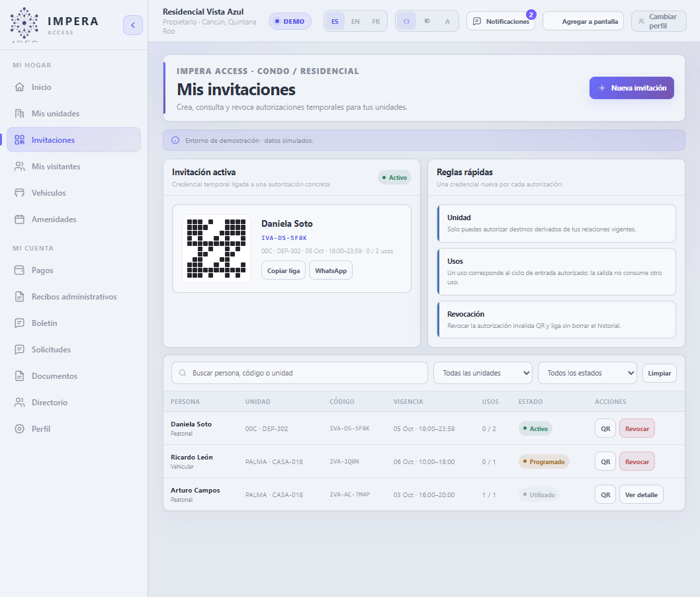Screen dimensions: 700x597
Task: Navigate to Directorio
Action: tap(73, 402)
